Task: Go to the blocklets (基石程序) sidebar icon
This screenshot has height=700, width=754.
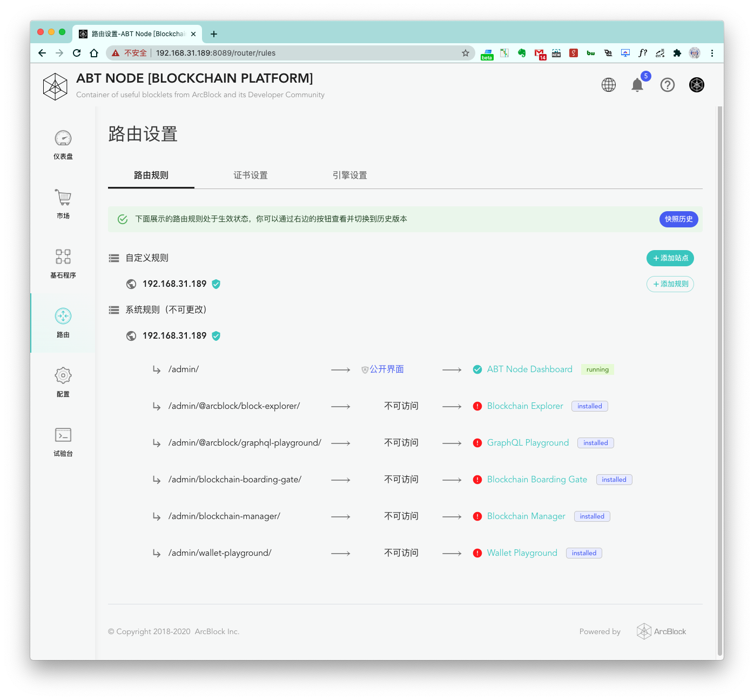Action: [x=63, y=257]
